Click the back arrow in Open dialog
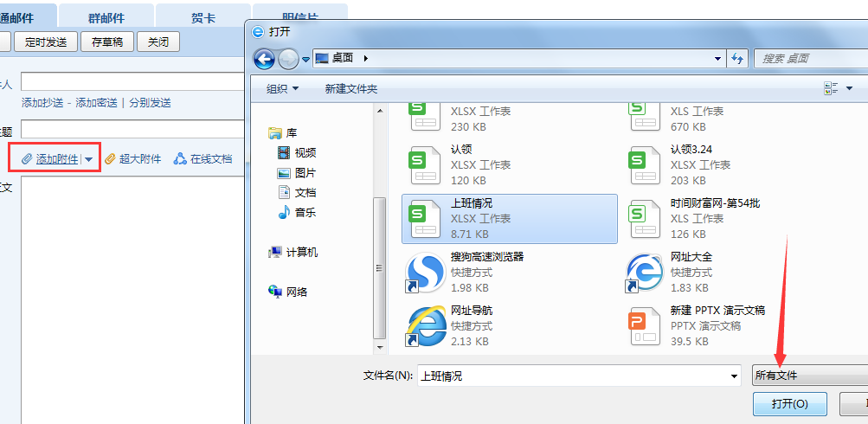The image size is (868, 424). click(264, 59)
